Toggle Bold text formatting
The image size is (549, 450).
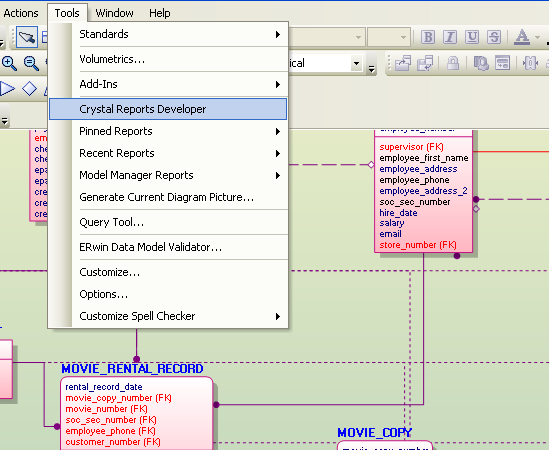428,37
